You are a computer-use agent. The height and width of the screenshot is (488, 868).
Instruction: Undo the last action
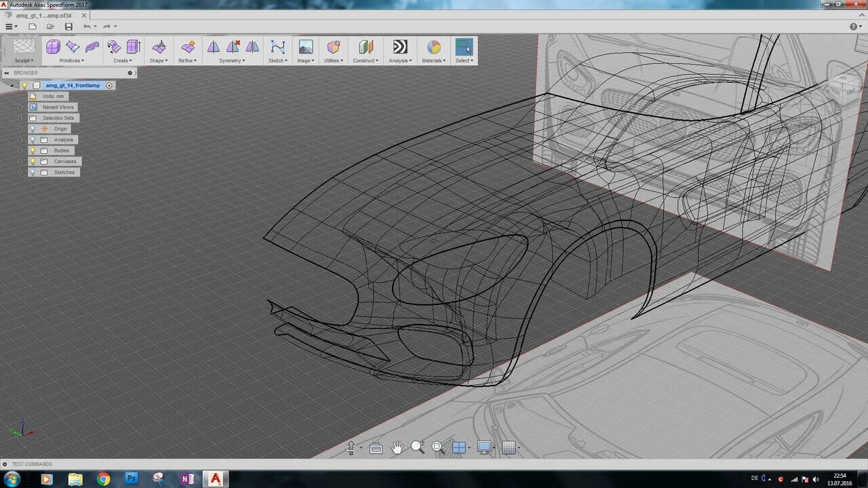point(87,26)
